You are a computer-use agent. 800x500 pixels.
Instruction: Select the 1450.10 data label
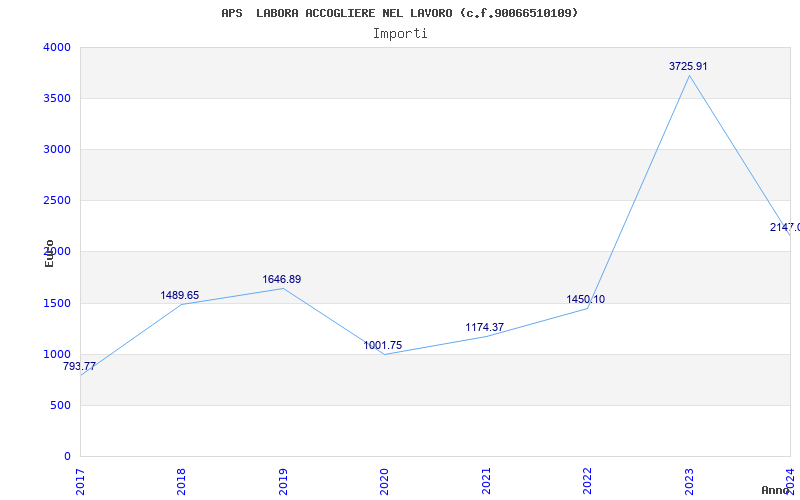click(586, 299)
